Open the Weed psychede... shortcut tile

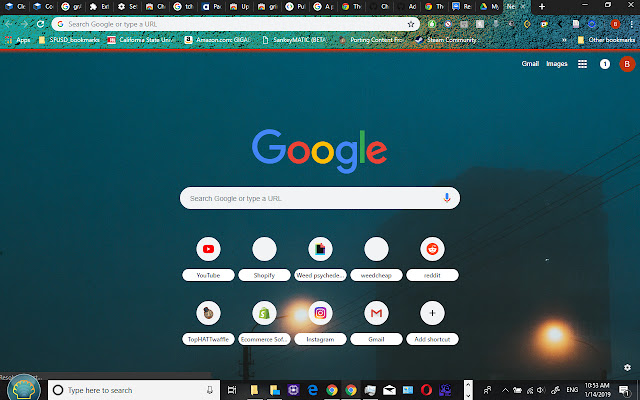coord(320,259)
